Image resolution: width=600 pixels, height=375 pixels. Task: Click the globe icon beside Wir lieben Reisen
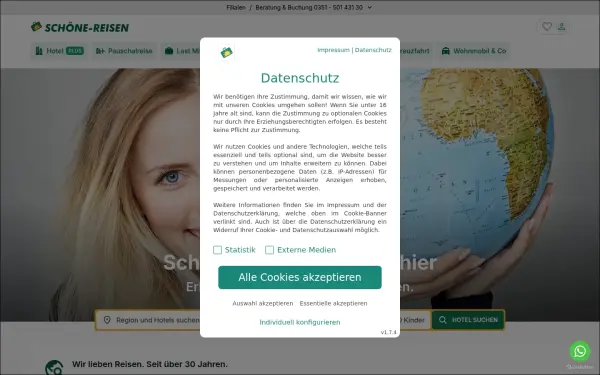[54, 367]
